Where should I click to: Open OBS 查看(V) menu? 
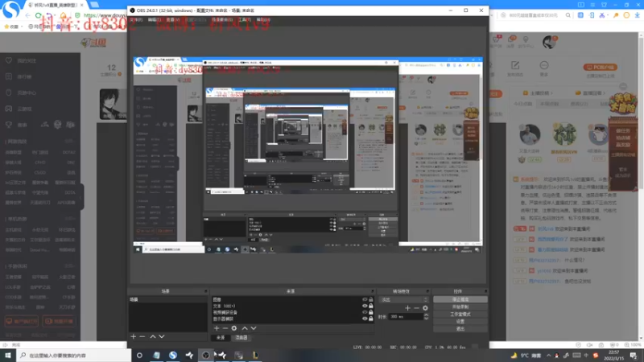[173, 19]
